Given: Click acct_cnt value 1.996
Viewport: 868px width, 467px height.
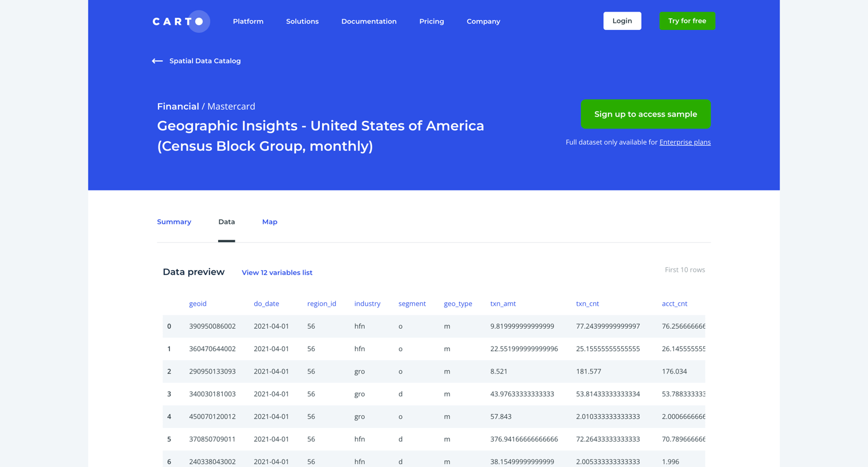Looking at the screenshot, I should [671, 462].
